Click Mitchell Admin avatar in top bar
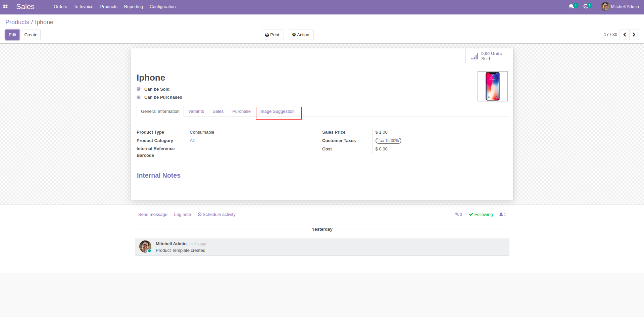This screenshot has width=644, height=317. [x=605, y=6]
